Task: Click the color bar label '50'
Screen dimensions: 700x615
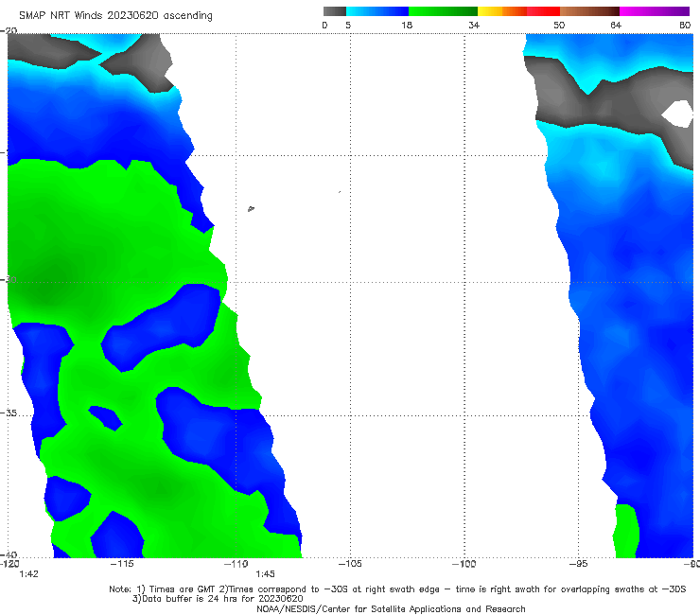Action: coord(559,26)
